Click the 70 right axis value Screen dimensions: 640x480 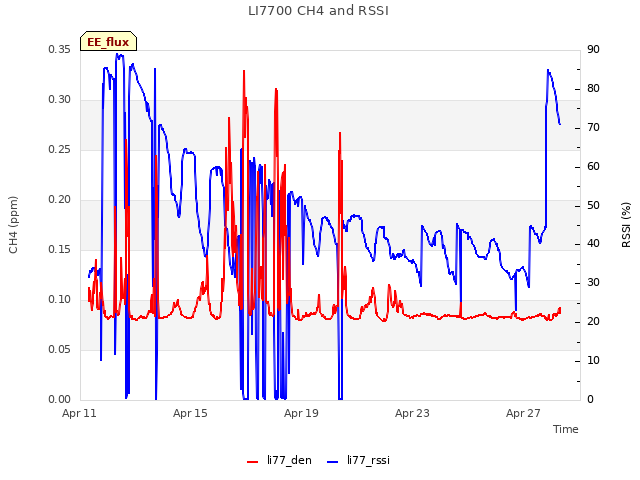pyautogui.click(x=593, y=128)
